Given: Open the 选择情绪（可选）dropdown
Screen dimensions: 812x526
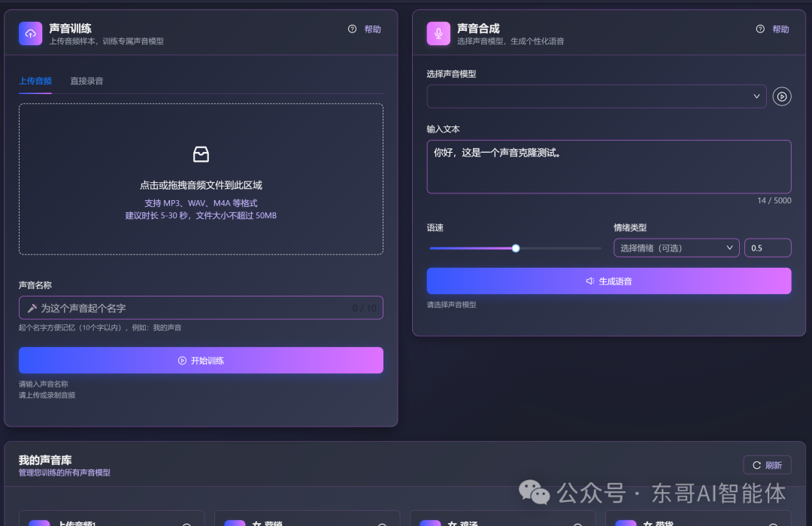Looking at the screenshot, I should click(675, 247).
